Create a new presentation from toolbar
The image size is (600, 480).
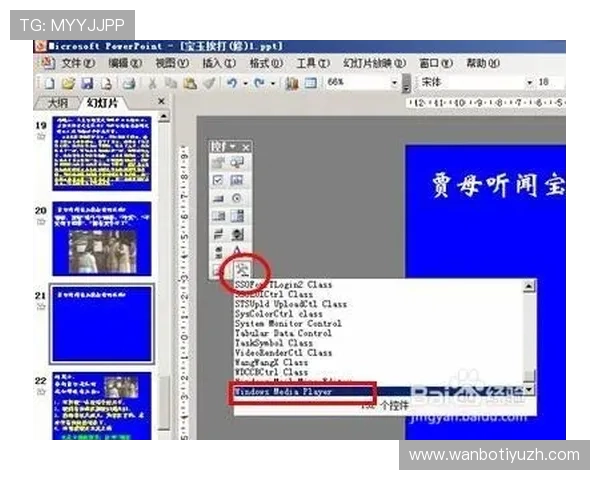(49, 83)
